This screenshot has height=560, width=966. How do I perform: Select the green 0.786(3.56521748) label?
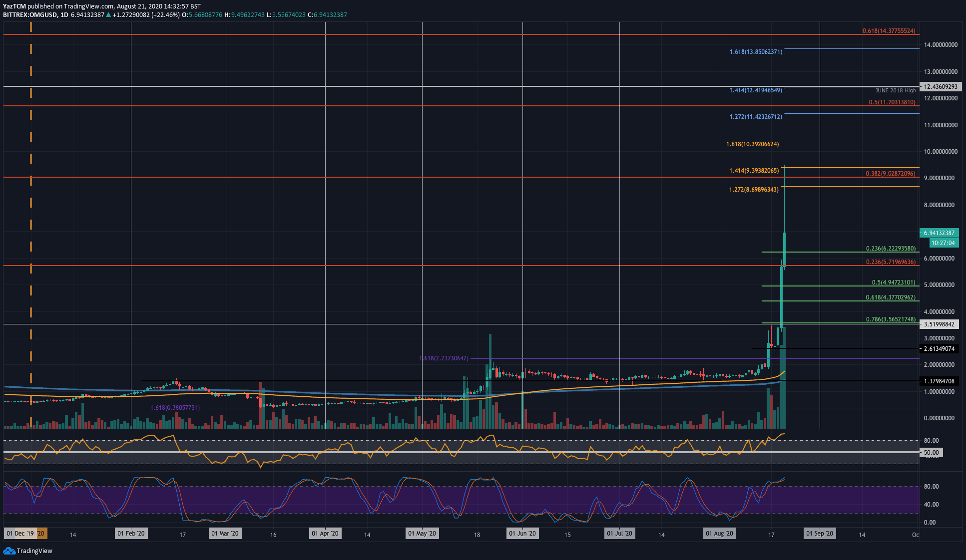pyautogui.click(x=891, y=319)
